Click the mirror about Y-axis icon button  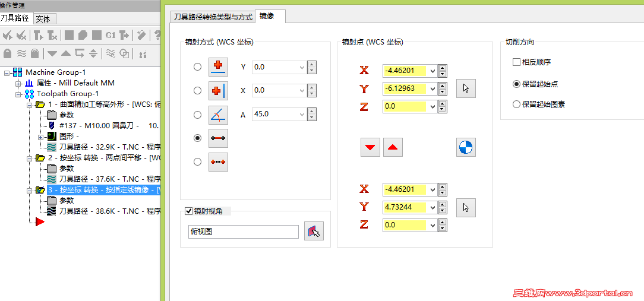pos(218,91)
